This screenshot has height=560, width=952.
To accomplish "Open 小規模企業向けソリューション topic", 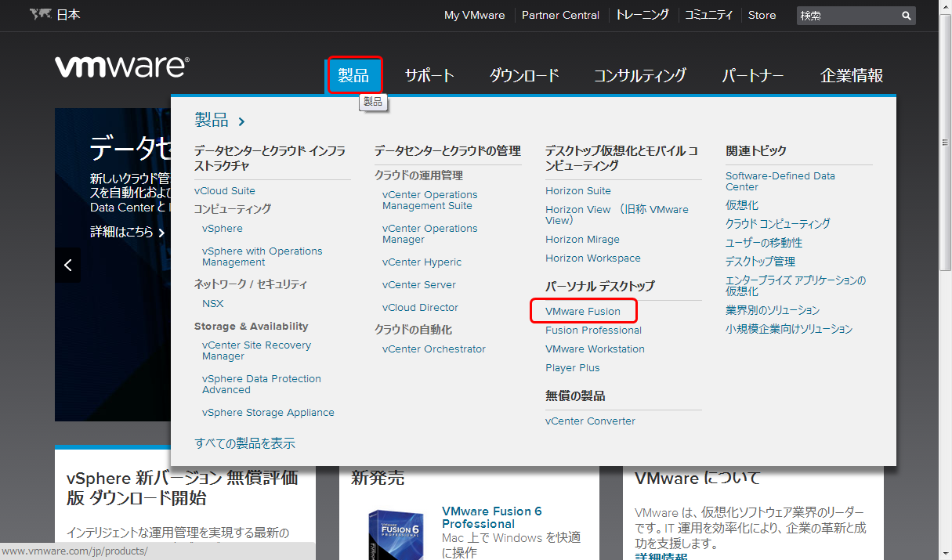I will coord(789,329).
